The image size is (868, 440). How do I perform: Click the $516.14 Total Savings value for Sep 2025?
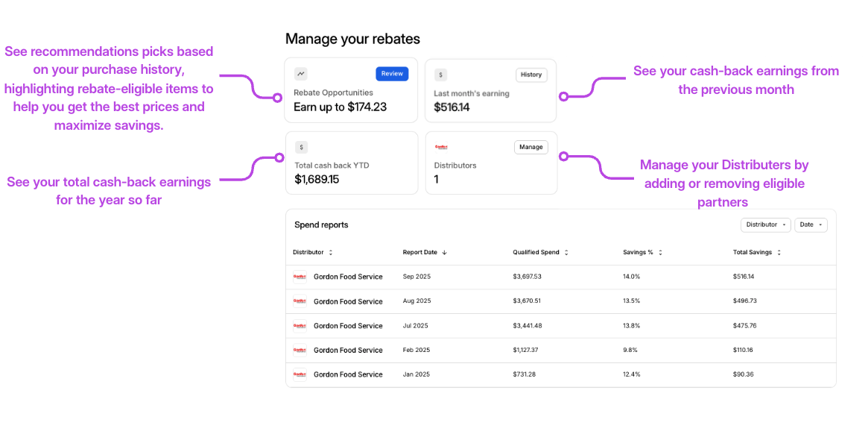coord(744,277)
